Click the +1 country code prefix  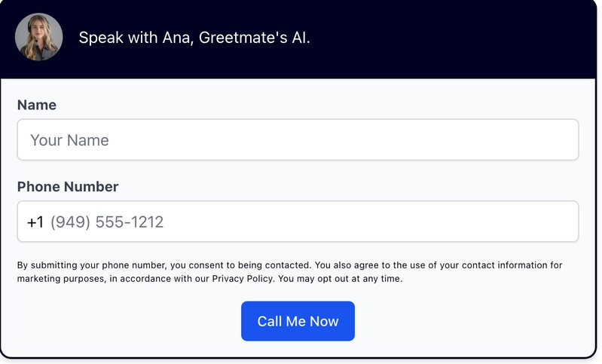(x=35, y=222)
